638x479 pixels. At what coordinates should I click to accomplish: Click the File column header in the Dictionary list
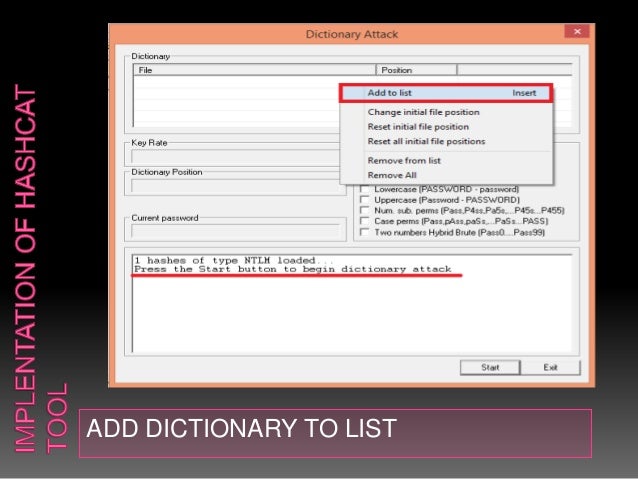254,70
